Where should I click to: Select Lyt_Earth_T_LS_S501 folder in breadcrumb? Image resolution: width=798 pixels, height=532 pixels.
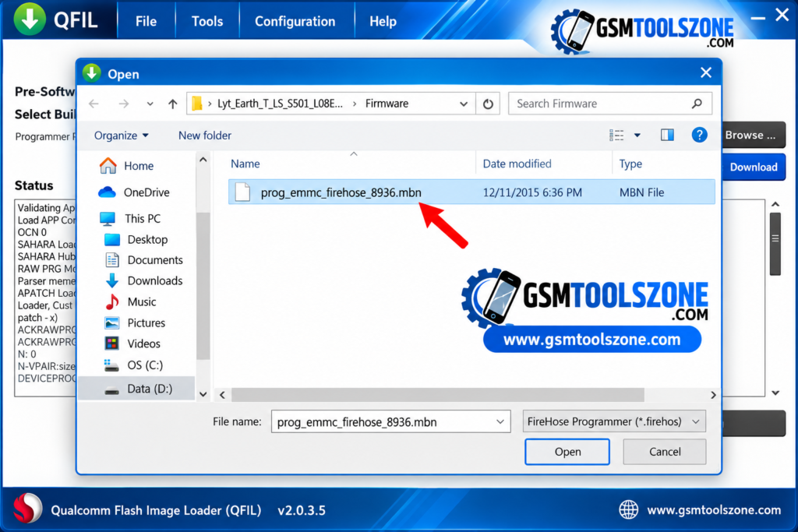[x=280, y=104]
